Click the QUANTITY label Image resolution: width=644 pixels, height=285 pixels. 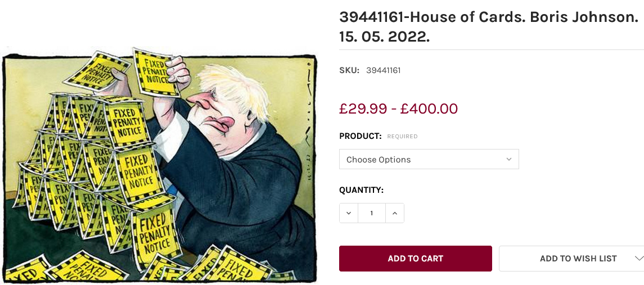click(x=361, y=190)
